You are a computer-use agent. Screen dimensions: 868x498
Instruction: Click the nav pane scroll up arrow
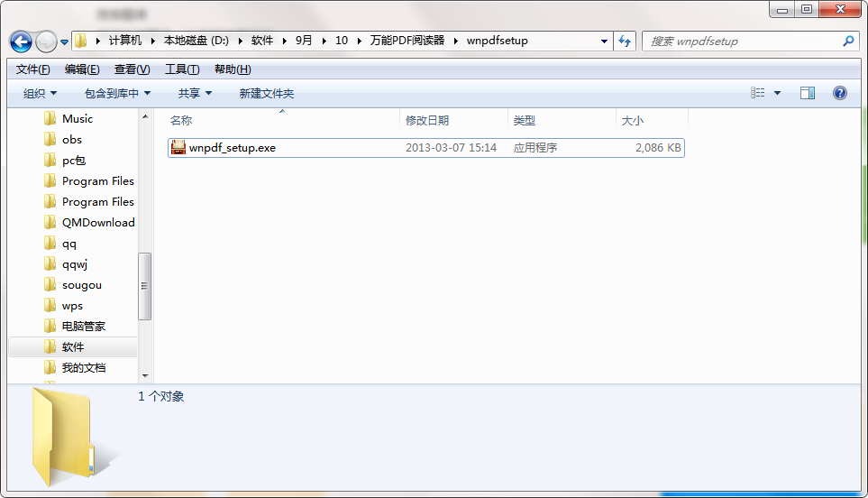pyautogui.click(x=145, y=117)
